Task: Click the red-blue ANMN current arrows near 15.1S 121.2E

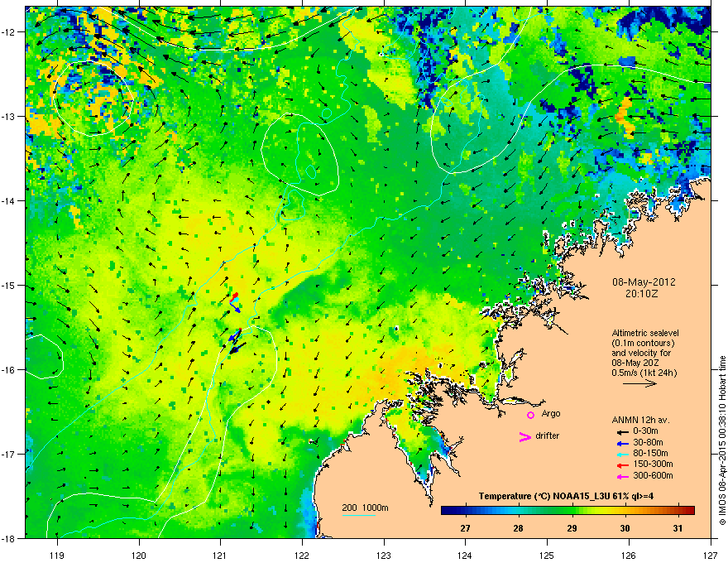Action: (x=235, y=302)
